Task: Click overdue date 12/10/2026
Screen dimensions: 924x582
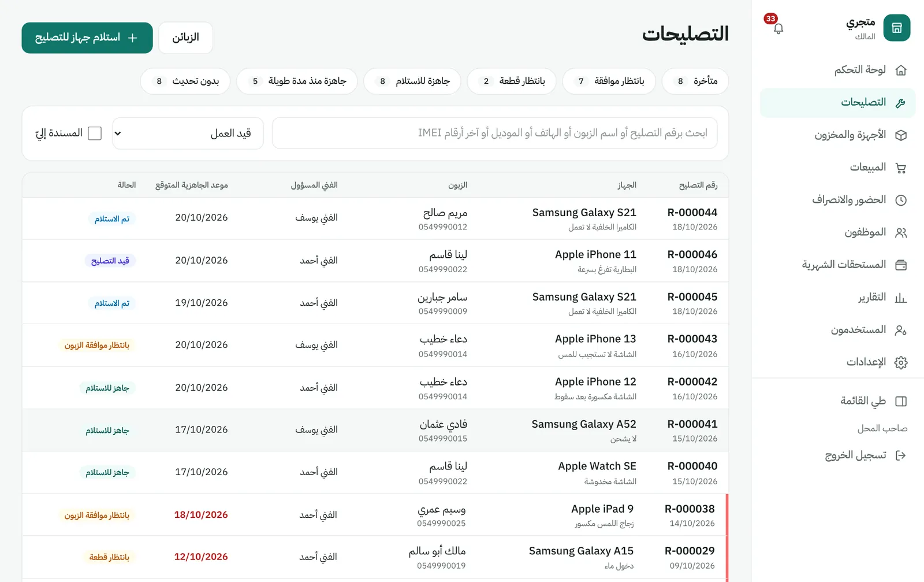Action: pyautogui.click(x=201, y=557)
